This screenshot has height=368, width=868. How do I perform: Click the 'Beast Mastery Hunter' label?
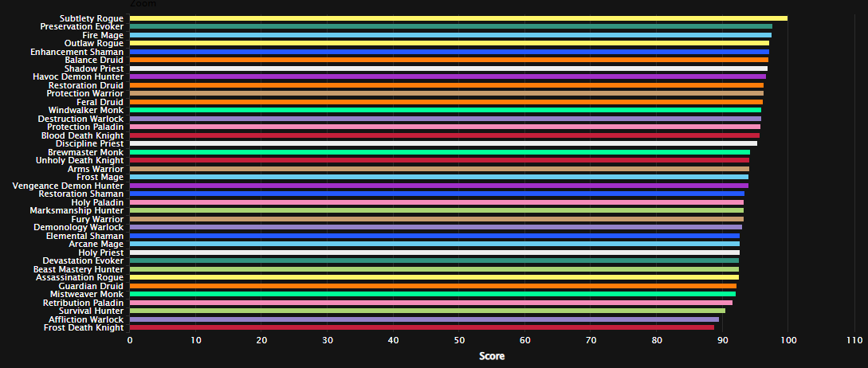(79, 269)
